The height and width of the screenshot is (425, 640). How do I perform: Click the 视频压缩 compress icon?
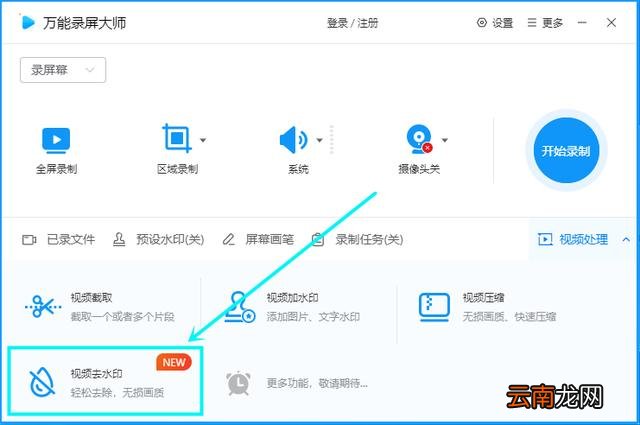point(434,307)
